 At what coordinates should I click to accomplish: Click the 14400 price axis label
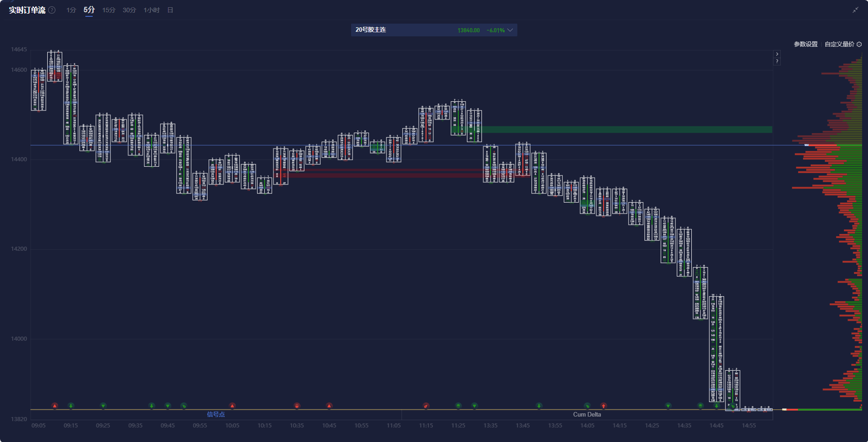coord(19,159)
